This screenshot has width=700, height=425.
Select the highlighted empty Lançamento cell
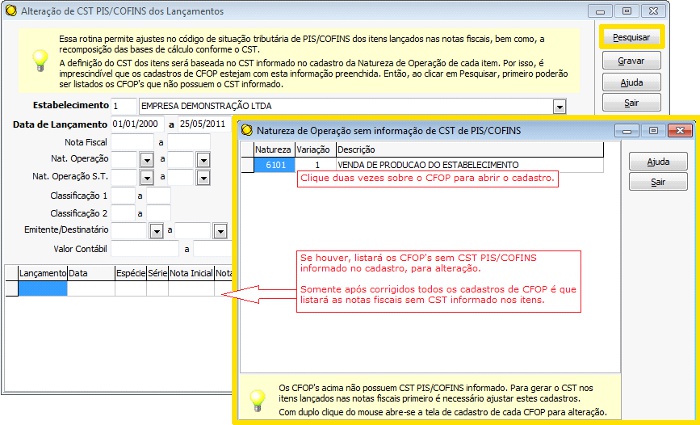43,288
